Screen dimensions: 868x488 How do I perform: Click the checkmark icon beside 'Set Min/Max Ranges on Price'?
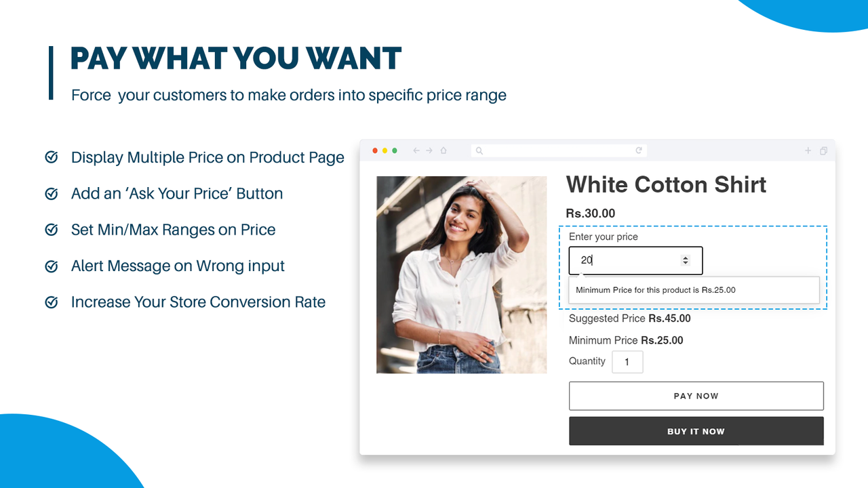point(52,230)
